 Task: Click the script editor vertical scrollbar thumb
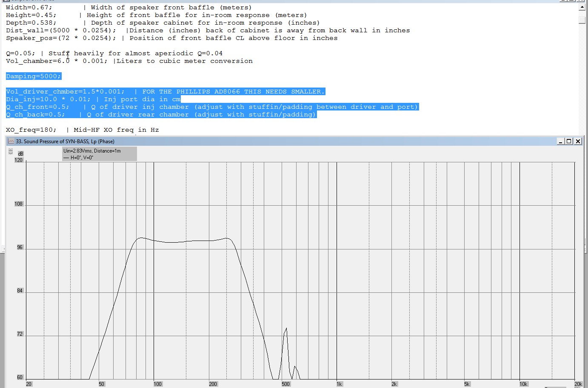pos(582,20)
